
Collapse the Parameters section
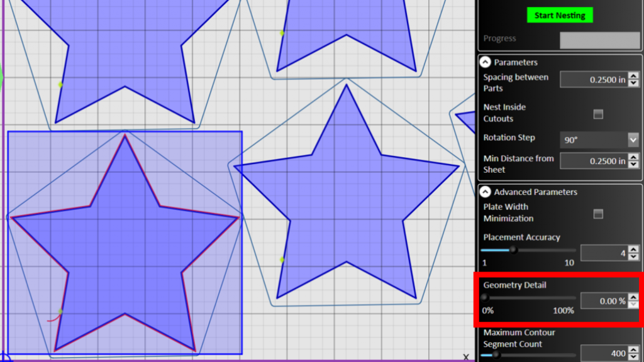tap(485, 62)
